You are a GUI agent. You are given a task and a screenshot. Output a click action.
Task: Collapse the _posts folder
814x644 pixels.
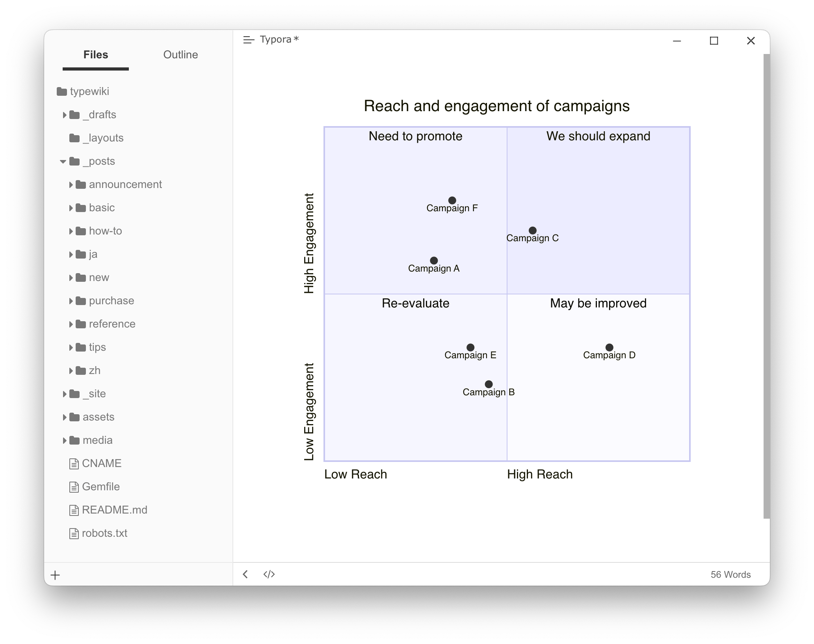[63, 161]
